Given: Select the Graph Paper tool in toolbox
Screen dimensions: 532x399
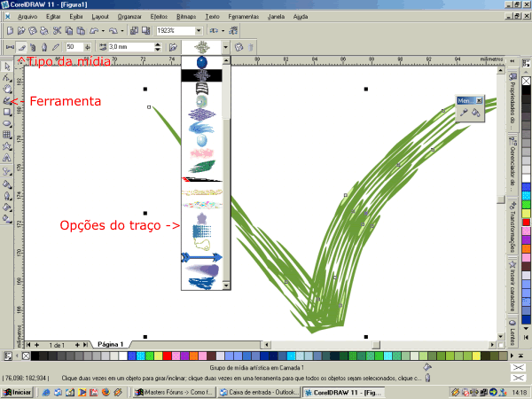Looking at the screenshot, I should point(7,134).
